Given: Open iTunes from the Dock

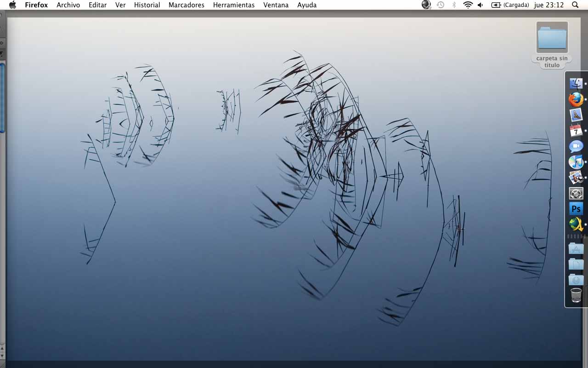Looking at the screenshot, I should tap(576, 162).
